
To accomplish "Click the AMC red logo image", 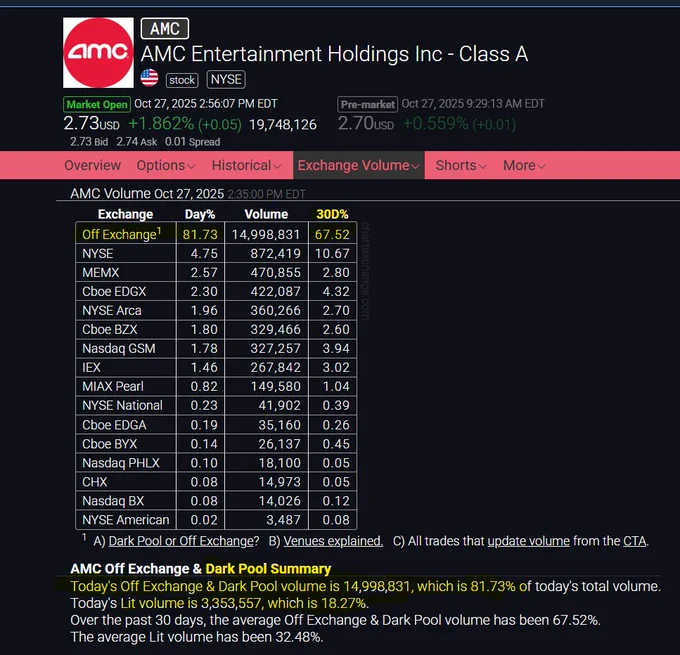I will (98, 52).
